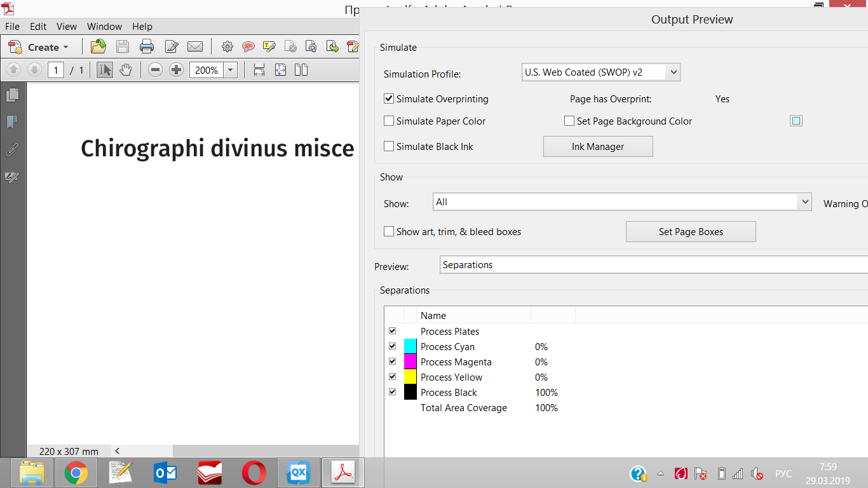Open the Ink Manager
This screenshot has height=488, width=868.
pyautogui.click(x=598, y=147)
